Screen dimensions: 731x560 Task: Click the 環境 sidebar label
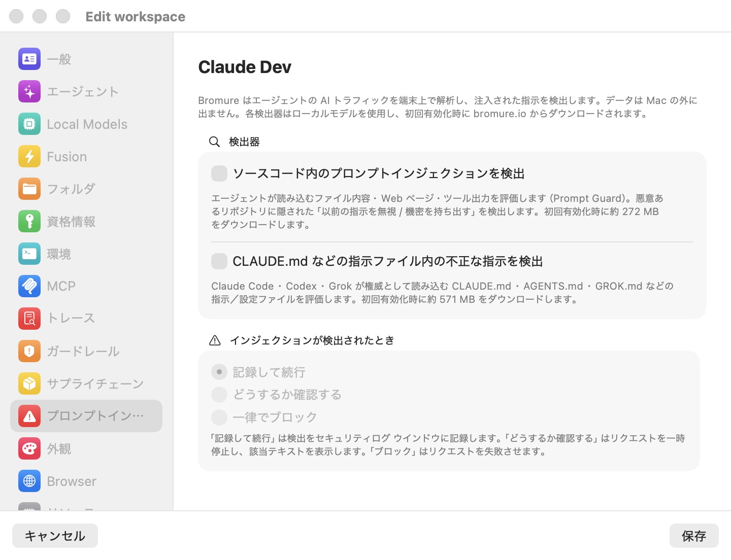coord(59,254)
